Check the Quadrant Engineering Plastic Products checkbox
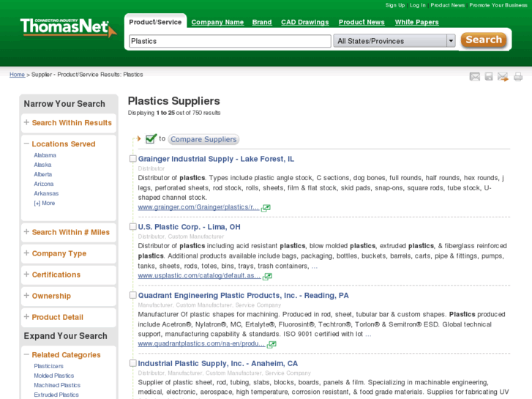Viewport: 532px width, 399px height. click(x=133, y=295)
